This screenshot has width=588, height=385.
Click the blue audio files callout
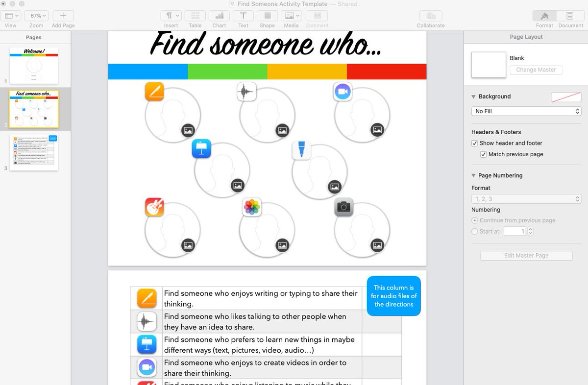(394, 296)
